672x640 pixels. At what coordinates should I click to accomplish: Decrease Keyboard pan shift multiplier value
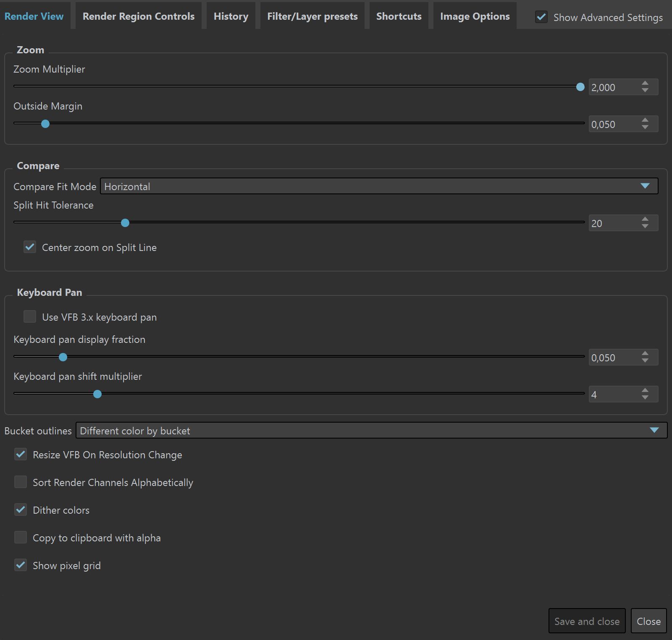pos(645,398)
